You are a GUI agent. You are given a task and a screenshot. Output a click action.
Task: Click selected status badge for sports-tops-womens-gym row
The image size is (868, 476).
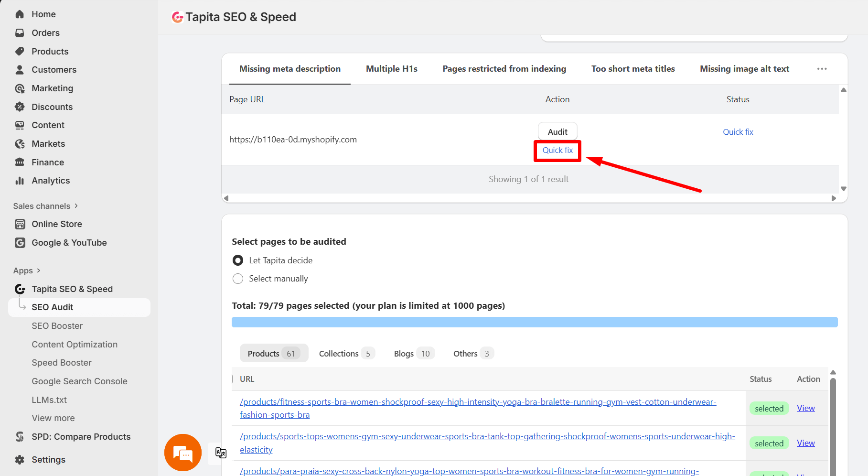[769, 444]
